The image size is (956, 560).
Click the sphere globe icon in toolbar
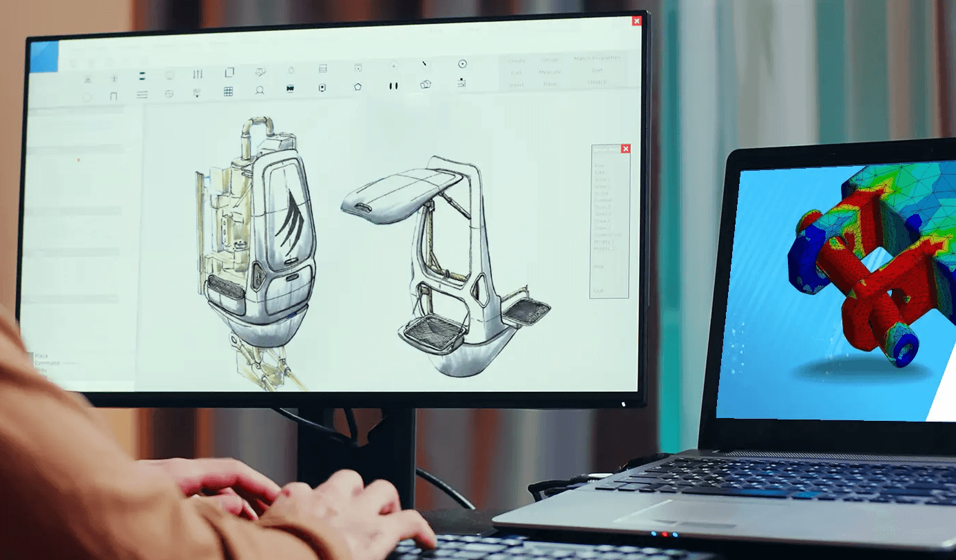169,94
